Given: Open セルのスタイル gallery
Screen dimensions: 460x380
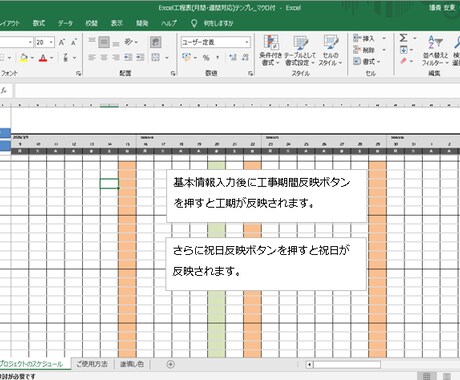Looking at the screenshot, I should pos(330,50).
